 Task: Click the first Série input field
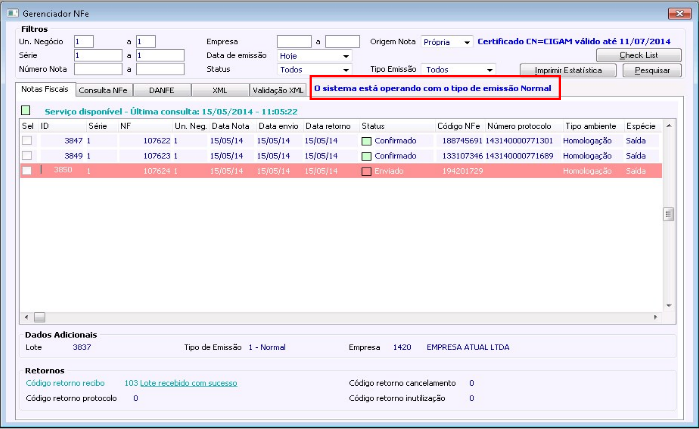(98, 56)
